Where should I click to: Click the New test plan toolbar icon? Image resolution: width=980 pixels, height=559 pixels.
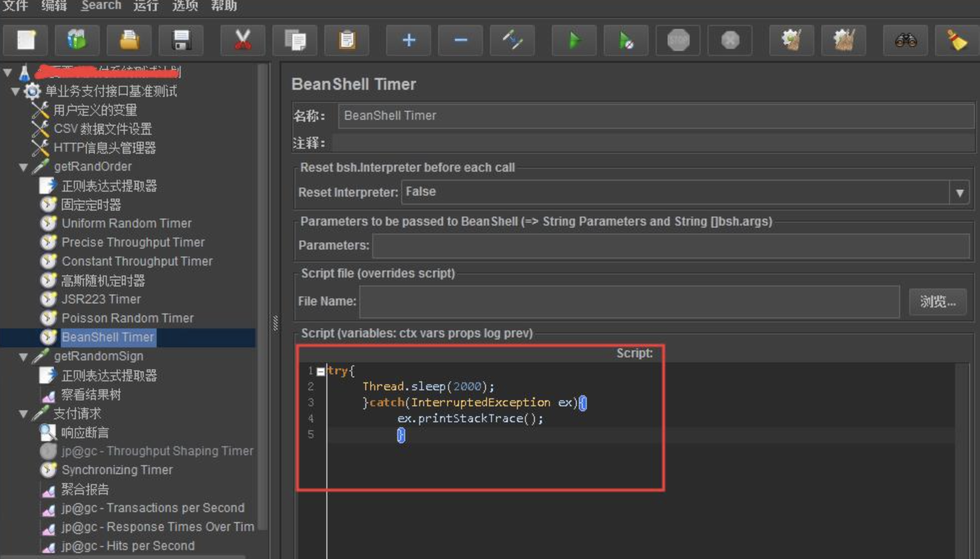25,40
